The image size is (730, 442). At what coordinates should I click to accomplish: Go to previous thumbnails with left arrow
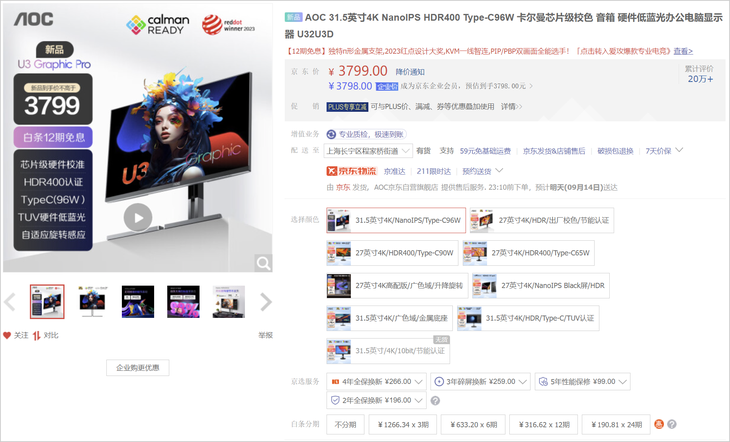(x=10, y=302)
